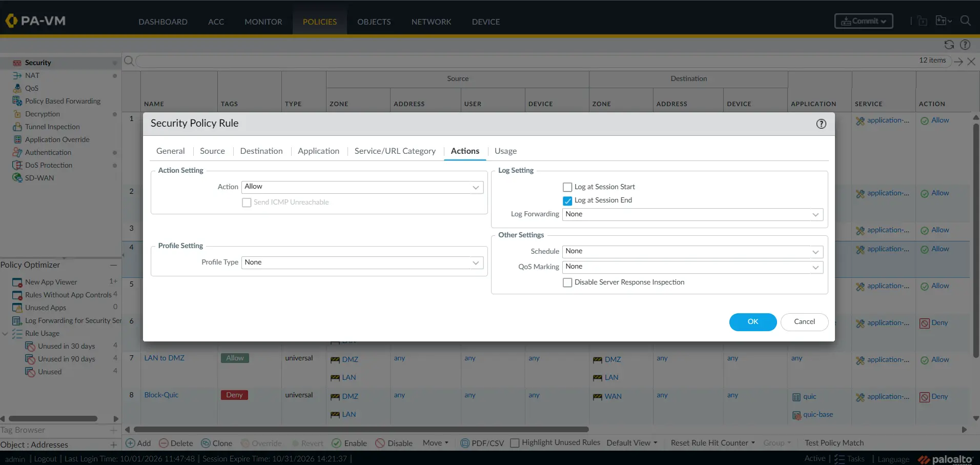Click the PA-VM logo
Image resolution: width=980 pixels, height=465 pixels.
(35, 21)
